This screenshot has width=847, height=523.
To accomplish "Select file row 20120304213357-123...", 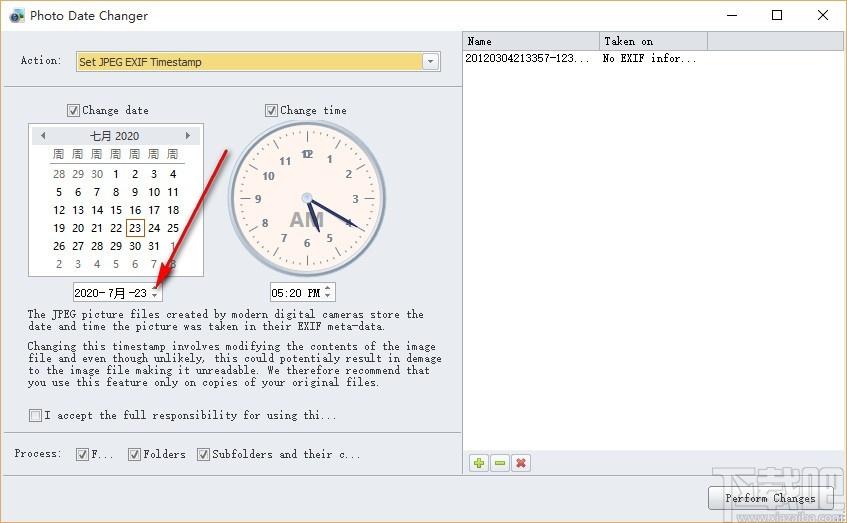I will 527,58.
